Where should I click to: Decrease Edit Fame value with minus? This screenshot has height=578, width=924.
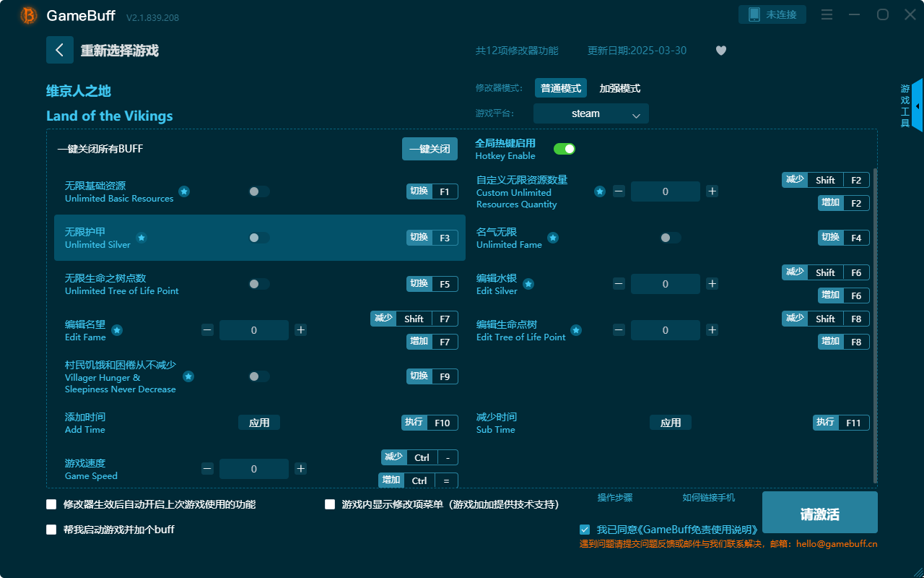[208, 330]
